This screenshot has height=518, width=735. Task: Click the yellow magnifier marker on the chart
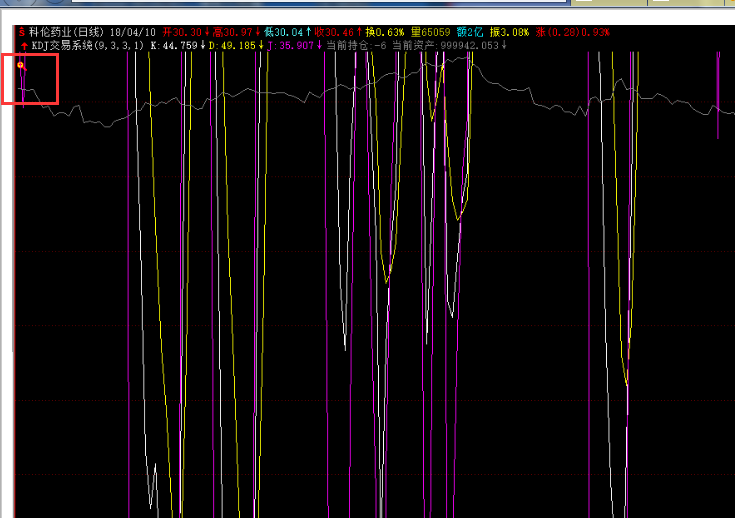pos(21,65)
